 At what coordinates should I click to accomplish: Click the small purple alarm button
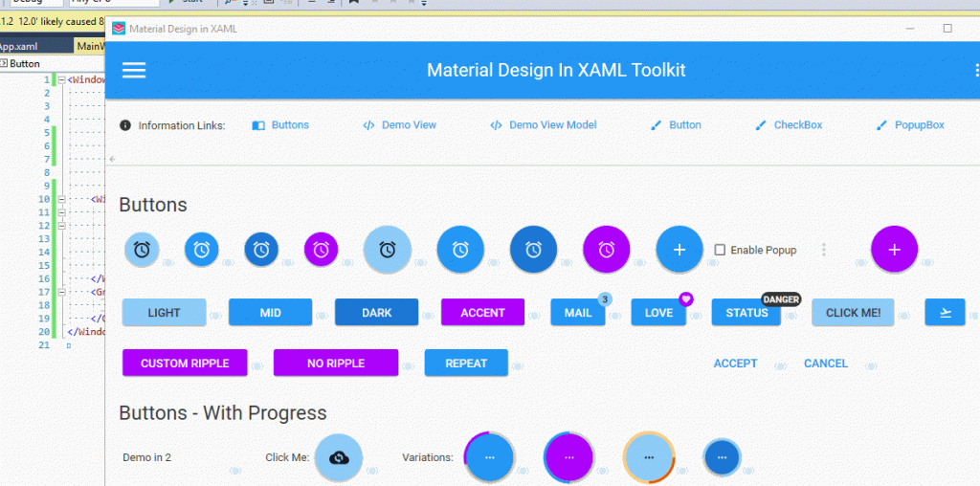[x=322, y=250]
